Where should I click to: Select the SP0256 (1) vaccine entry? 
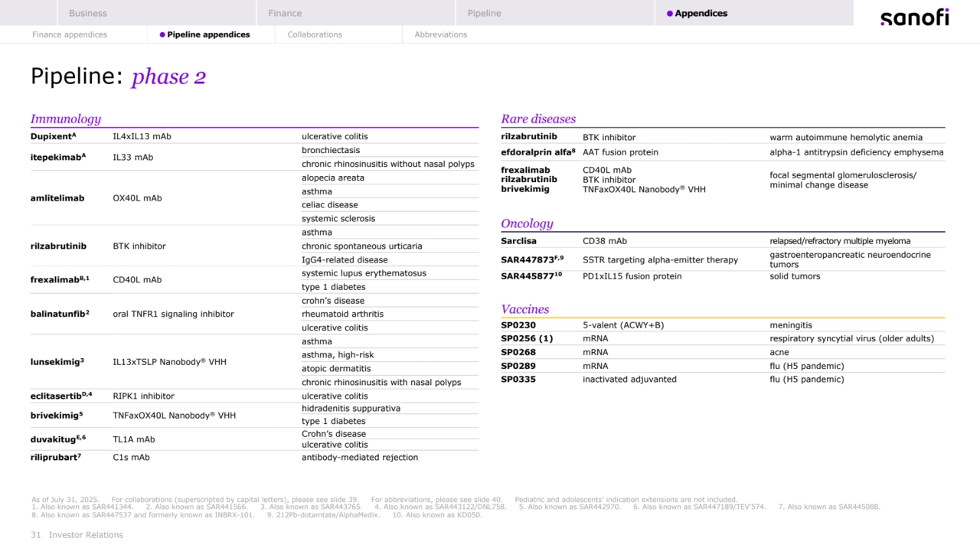pyautogui.click(x=527, y=338)
